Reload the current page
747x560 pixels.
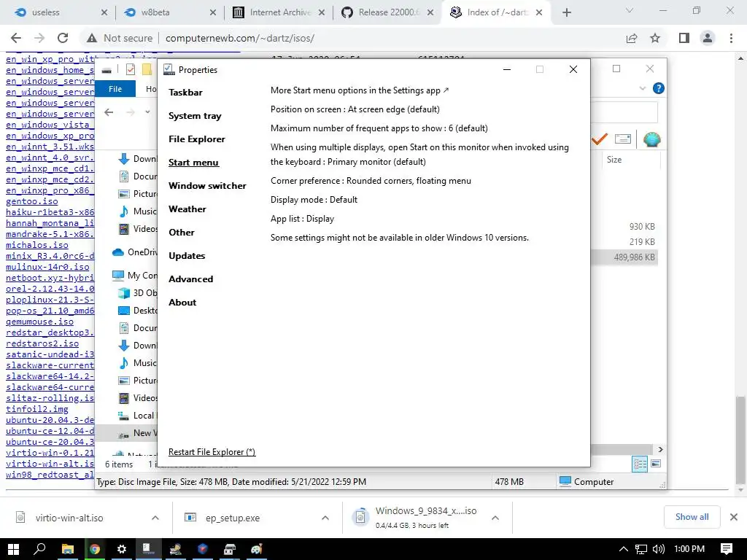pyautogui.click(x=63, y=38)
